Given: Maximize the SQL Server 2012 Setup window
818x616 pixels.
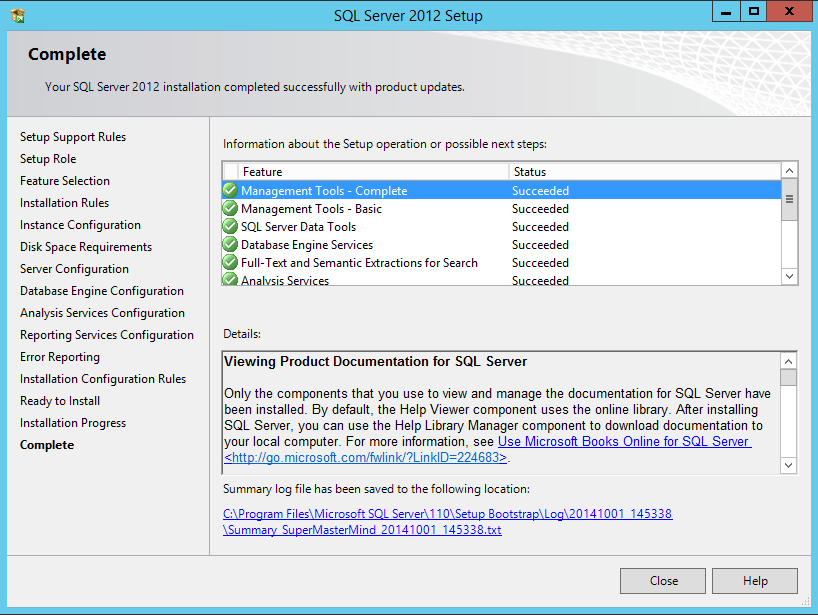Looking at the screenshot, I should (x=755, y=11).
